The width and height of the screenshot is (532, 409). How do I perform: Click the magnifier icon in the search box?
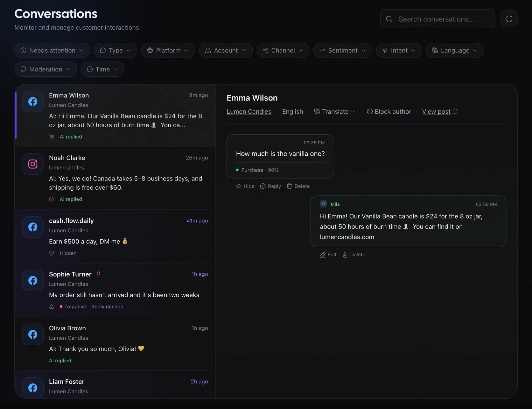(389, 19)
